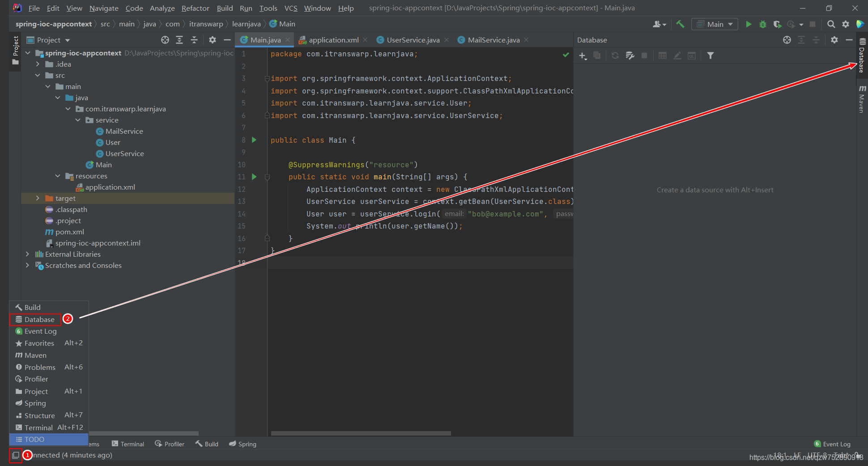
Task: Collapse all in Project panel
Action: [194, 40]
